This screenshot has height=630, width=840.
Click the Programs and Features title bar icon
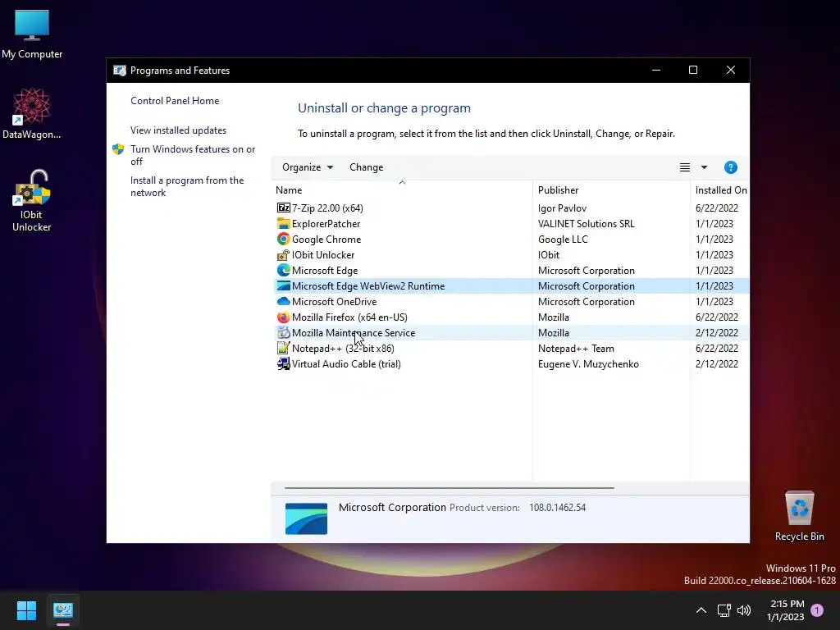click(x=120, y=71)
